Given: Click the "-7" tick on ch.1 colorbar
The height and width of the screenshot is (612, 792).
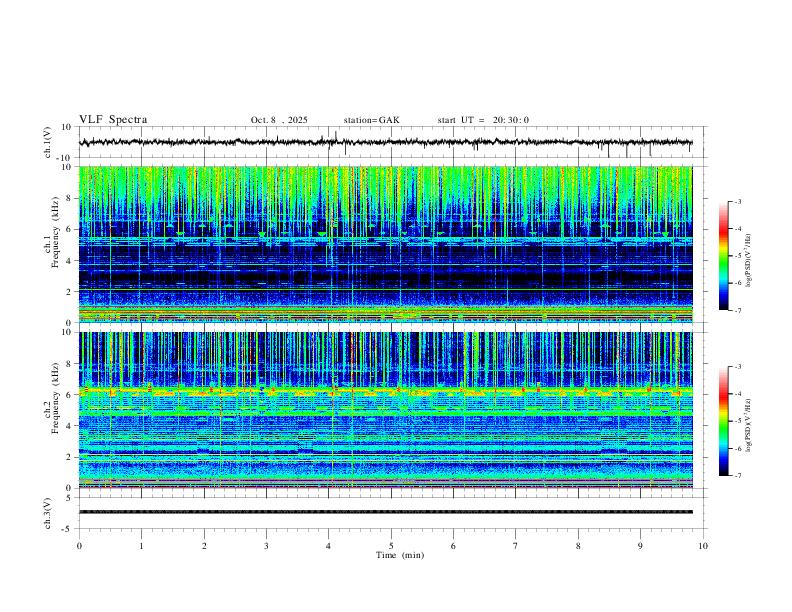Looking at the screenshot, I should [737, 311].
